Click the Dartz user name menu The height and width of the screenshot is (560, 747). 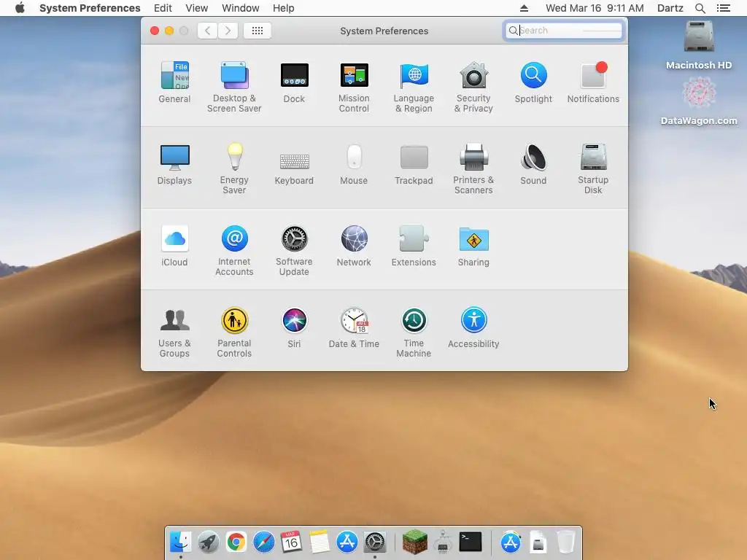pos(670,8)
